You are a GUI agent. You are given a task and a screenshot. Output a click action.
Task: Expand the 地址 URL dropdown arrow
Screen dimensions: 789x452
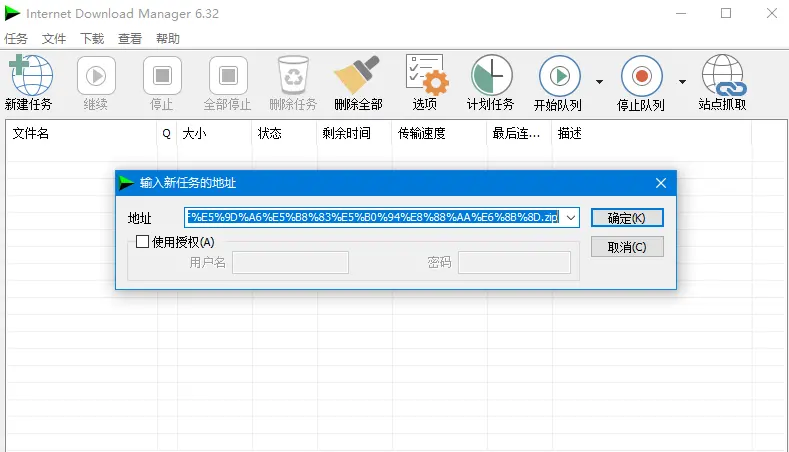(x=570, y=218)
